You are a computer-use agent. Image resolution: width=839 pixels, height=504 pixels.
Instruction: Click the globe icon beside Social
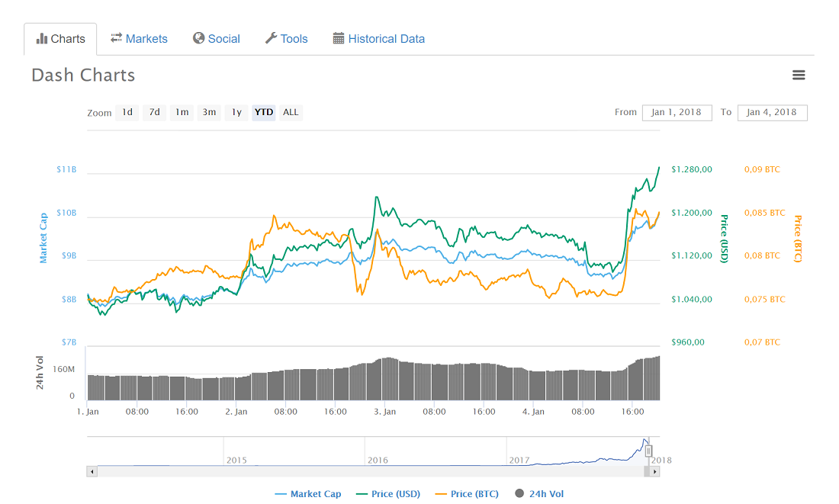(x=198, y=38)
